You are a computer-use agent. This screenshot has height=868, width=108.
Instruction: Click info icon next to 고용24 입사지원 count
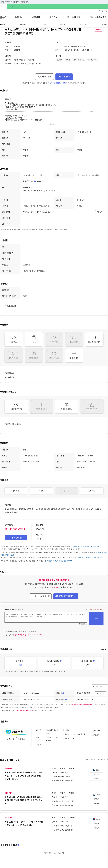point(94,661)
